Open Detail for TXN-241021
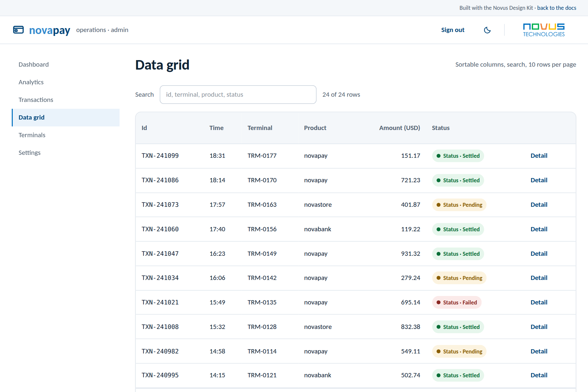The image size is (588, 392). [539, 302]
